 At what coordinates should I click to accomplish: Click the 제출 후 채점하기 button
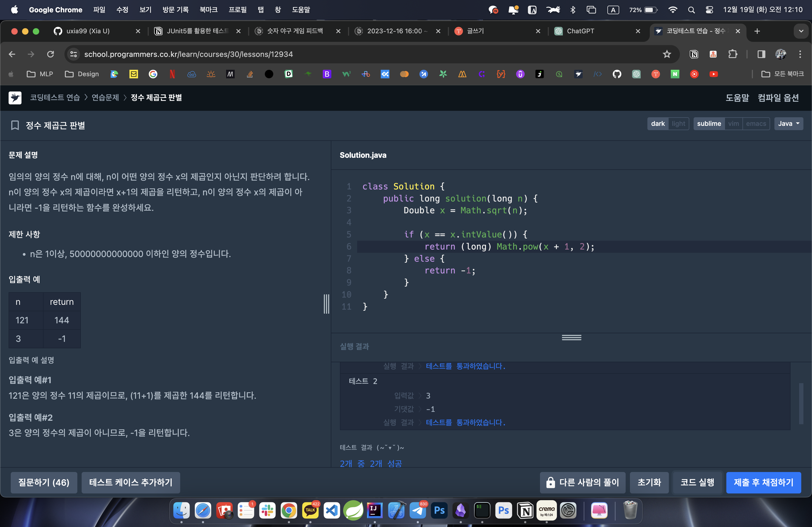click(x=764, y=482)
